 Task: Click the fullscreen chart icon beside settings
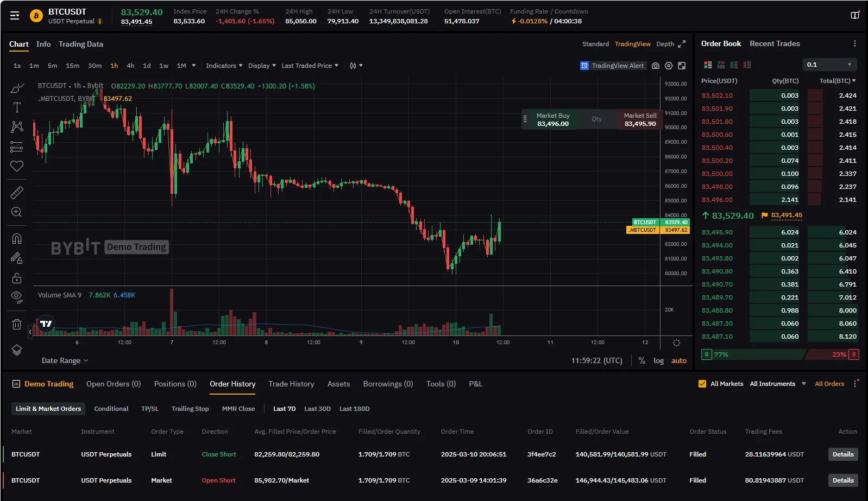coord(682,66)
